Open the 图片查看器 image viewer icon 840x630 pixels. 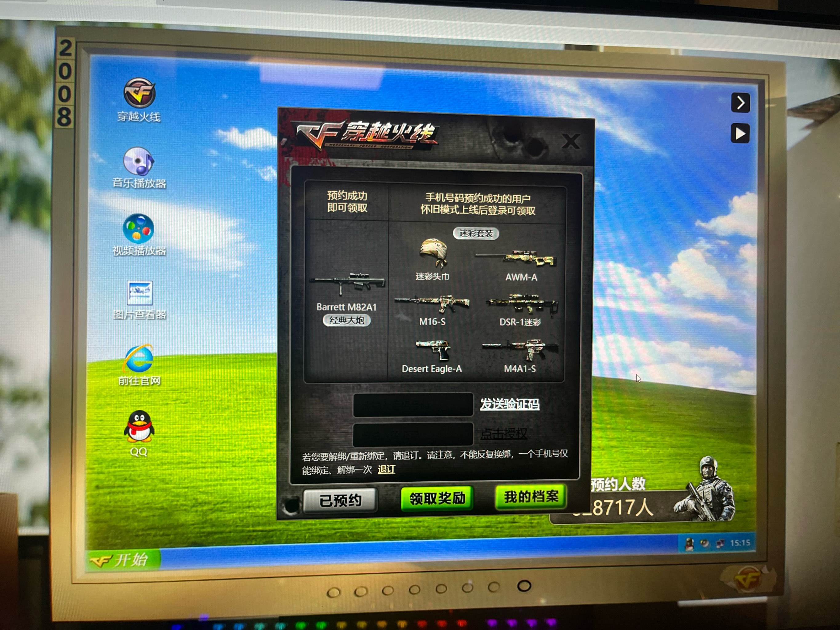139,300
